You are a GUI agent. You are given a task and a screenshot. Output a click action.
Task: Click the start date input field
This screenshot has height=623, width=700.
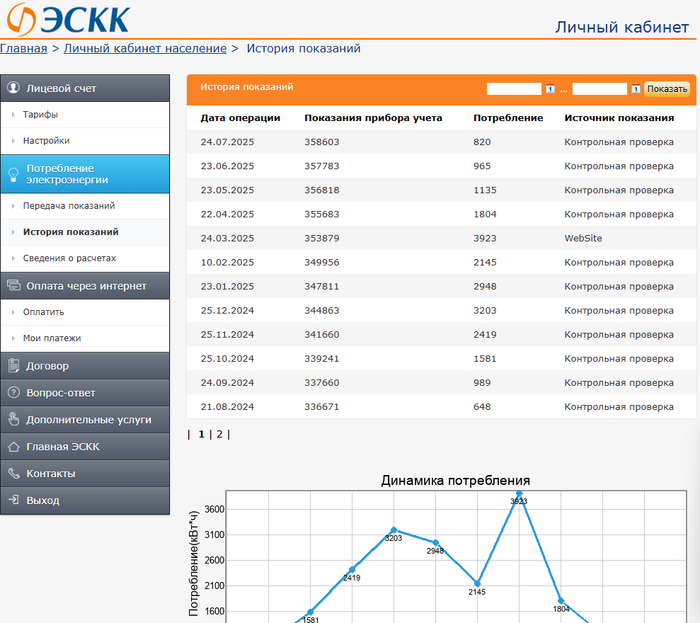click(514, 89)
